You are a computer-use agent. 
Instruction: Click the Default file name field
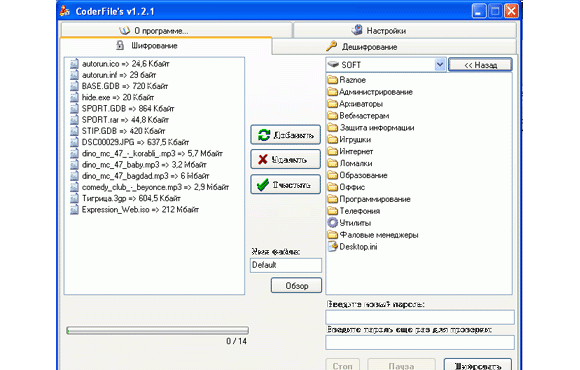pos(286,265)
